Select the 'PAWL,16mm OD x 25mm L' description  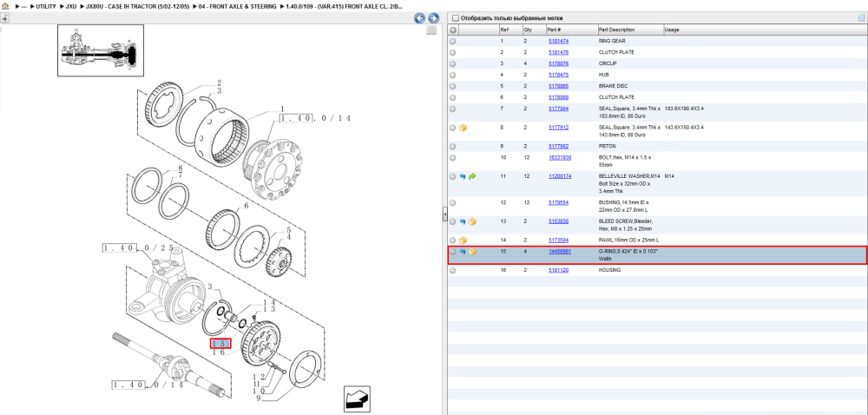tap(628, 240)
